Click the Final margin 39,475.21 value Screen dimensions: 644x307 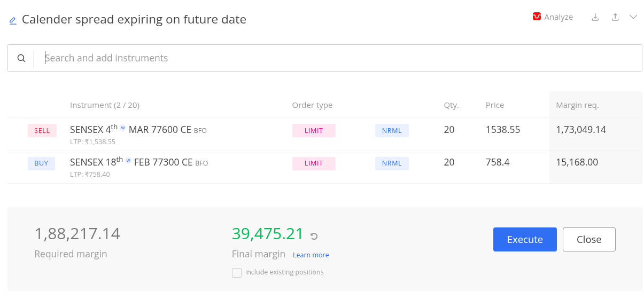268,234
